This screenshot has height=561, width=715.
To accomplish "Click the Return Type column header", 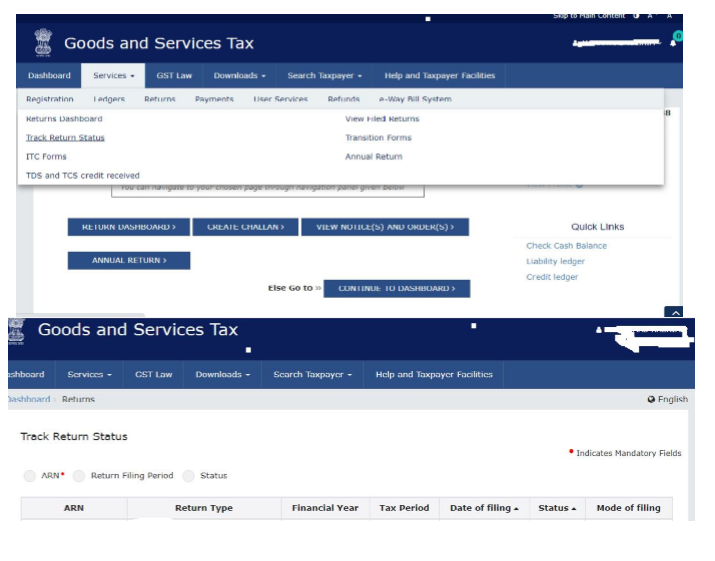I will click(x=204, y=508).
